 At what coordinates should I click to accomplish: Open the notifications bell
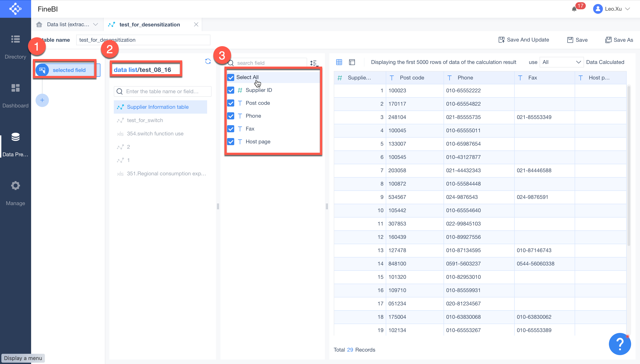574,9
